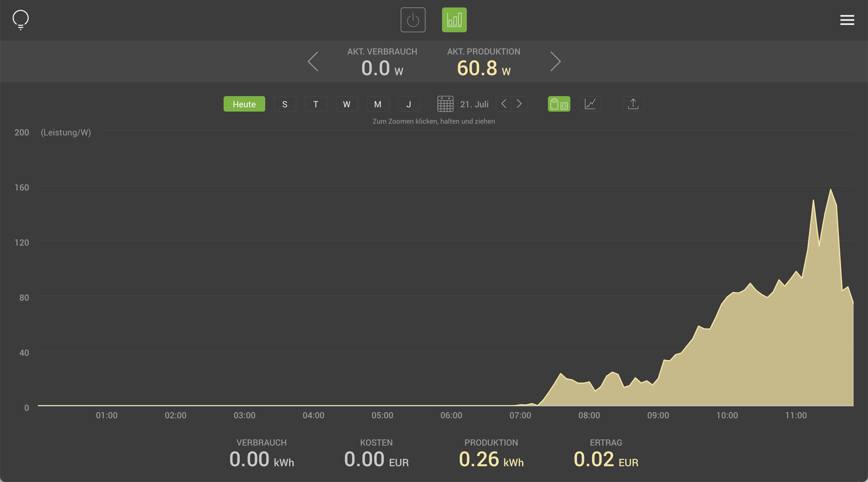Screen dimensions: 868x482
Task: Open the calendar date picker
Action: pos(445,104)
